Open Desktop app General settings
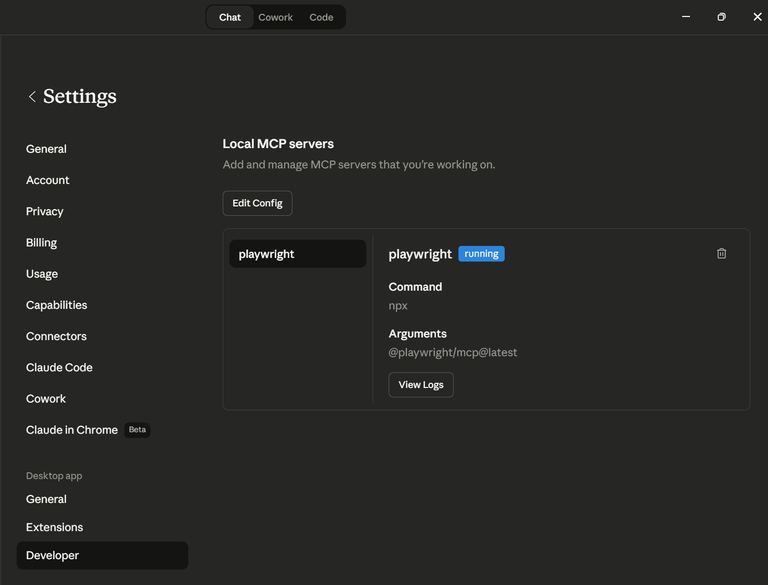The height and width of the screenshot is (585, 768). (46, 499)
